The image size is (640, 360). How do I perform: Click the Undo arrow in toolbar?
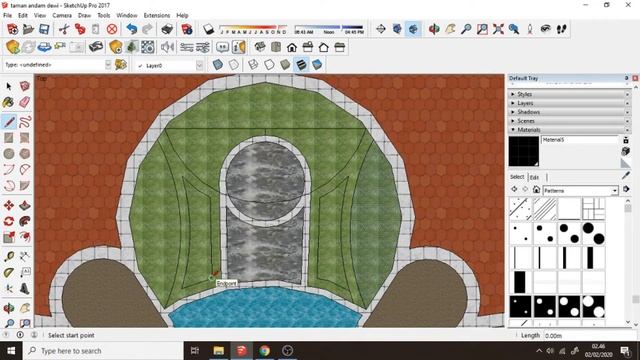[x=131, y=29]
